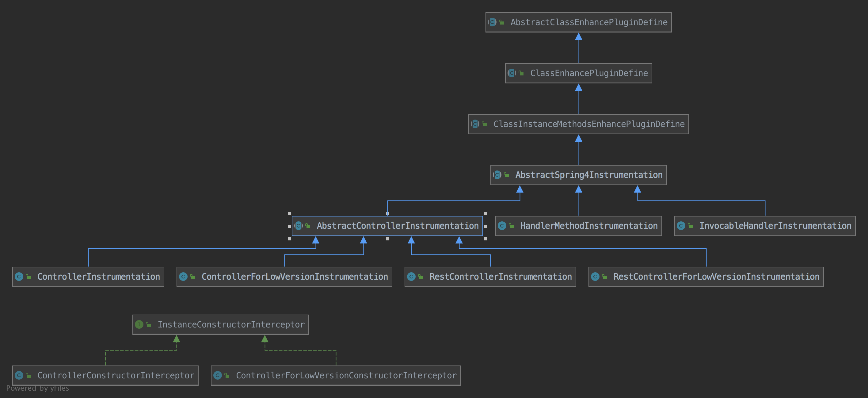The image size is (868, 398).
Task: Click the ControllerConstructorInterceptor class icon
Action: tap(19, 375)
